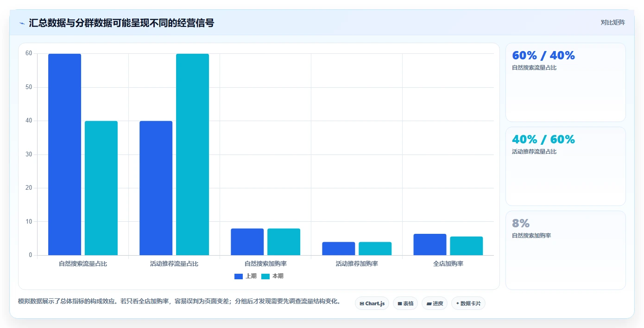The width and height of the screenshot is (644, 328).
Task: Click the 本期 bar for 自然搜索加购率
Action: (284, 242)
